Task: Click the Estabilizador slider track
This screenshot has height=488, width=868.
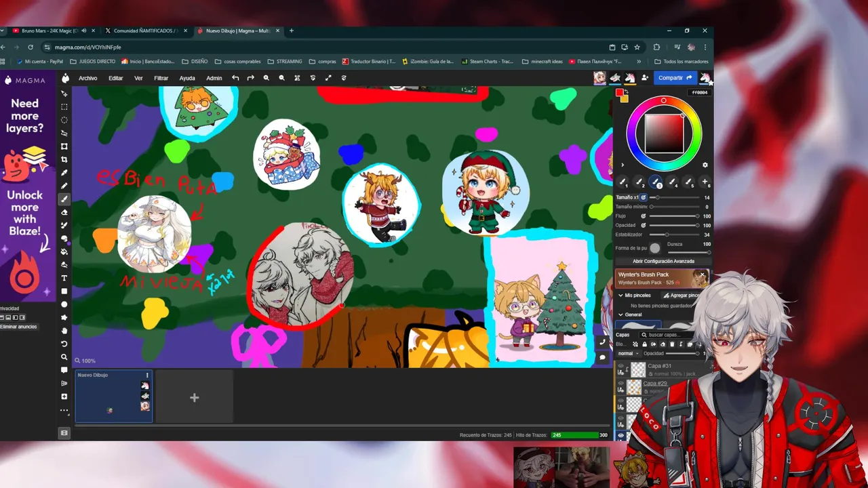Action: (675, 235)
